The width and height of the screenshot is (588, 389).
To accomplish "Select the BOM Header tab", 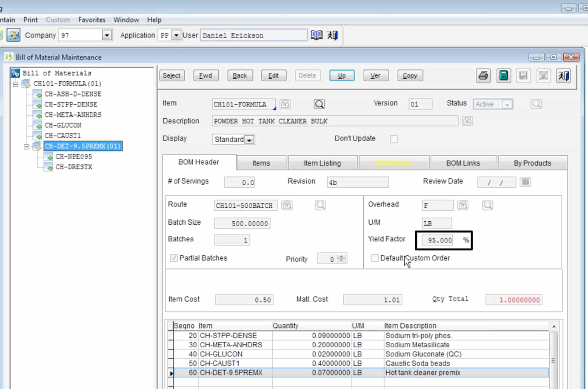I will [x=199, y=162].
